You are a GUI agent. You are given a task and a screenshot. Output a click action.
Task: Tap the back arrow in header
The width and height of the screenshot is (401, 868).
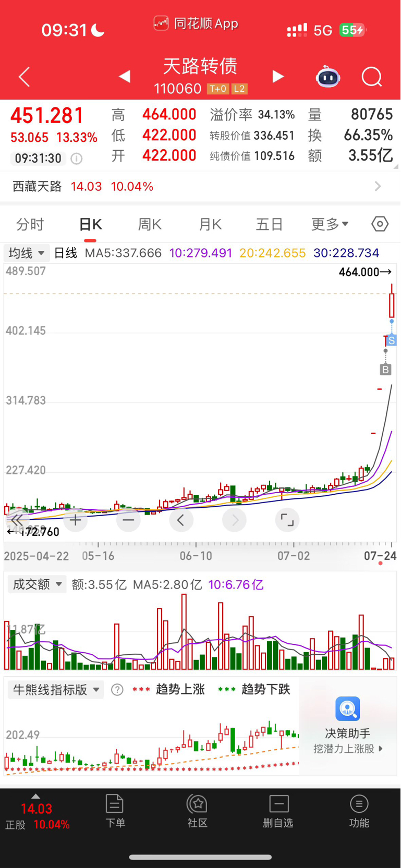coord(24,77)
